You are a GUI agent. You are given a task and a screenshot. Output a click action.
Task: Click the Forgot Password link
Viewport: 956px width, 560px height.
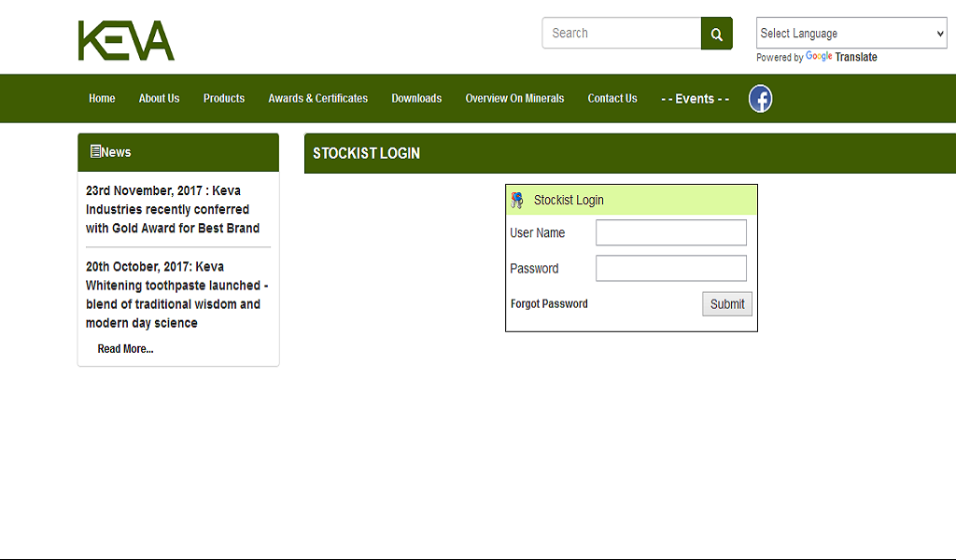(x=549, y=303)
